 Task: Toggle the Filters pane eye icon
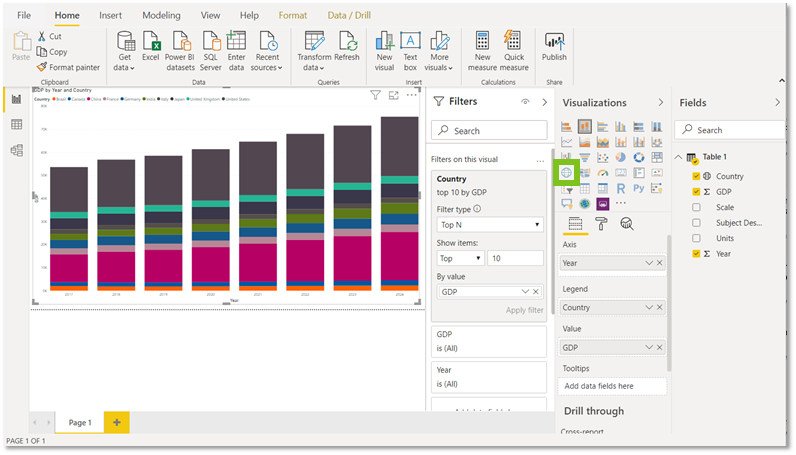tap(525, 102)
